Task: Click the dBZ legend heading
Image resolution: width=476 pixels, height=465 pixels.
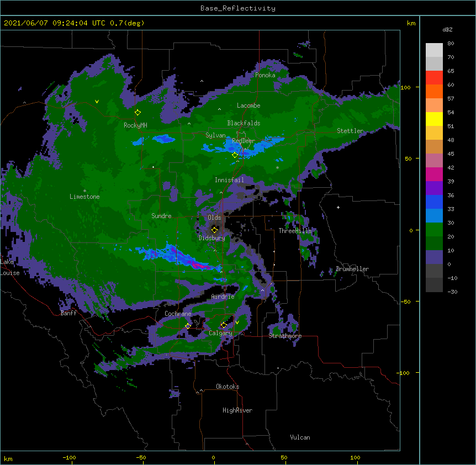Action: (447, 29)
